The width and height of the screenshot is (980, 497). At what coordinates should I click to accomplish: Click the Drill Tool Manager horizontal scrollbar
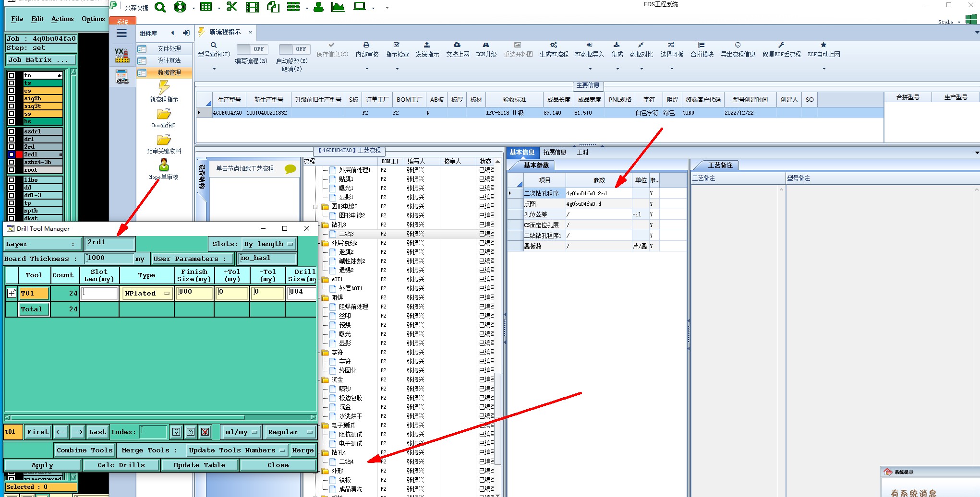coord(160,417)
